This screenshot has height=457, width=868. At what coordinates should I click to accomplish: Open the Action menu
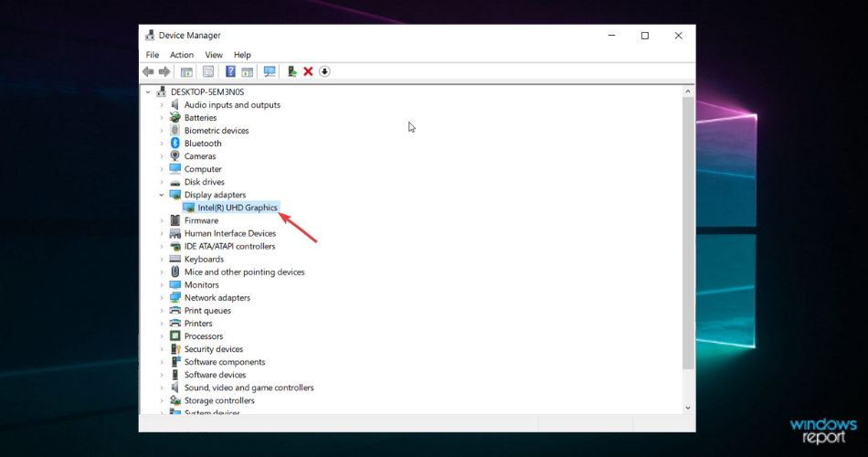tap(182, 55)
